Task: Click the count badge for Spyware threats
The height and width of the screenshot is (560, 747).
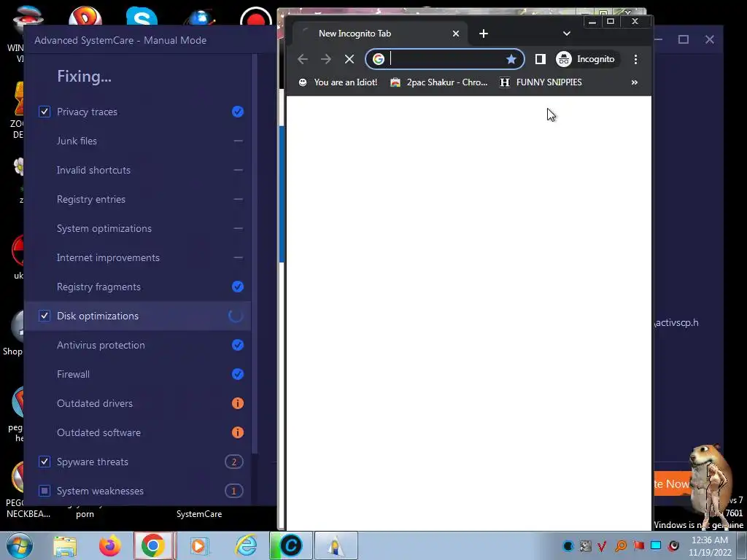Action: coord(234,462)
